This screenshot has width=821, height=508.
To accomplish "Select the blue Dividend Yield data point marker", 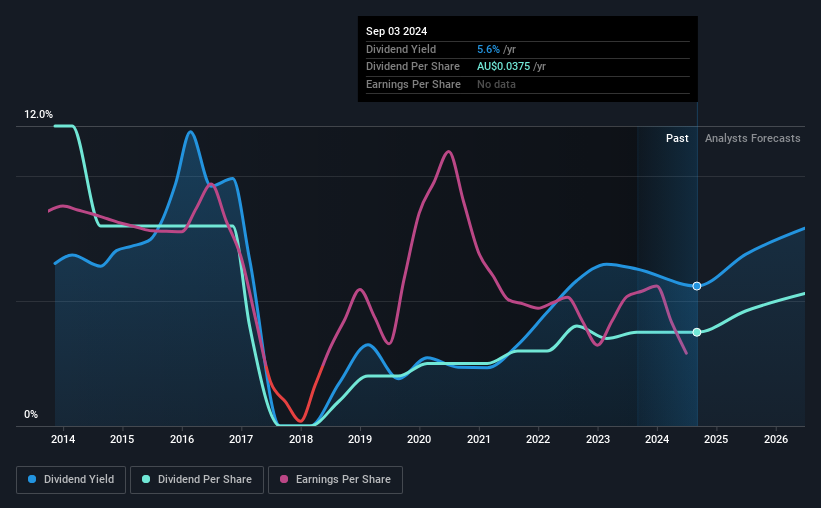I will click(x=697, y=286).
